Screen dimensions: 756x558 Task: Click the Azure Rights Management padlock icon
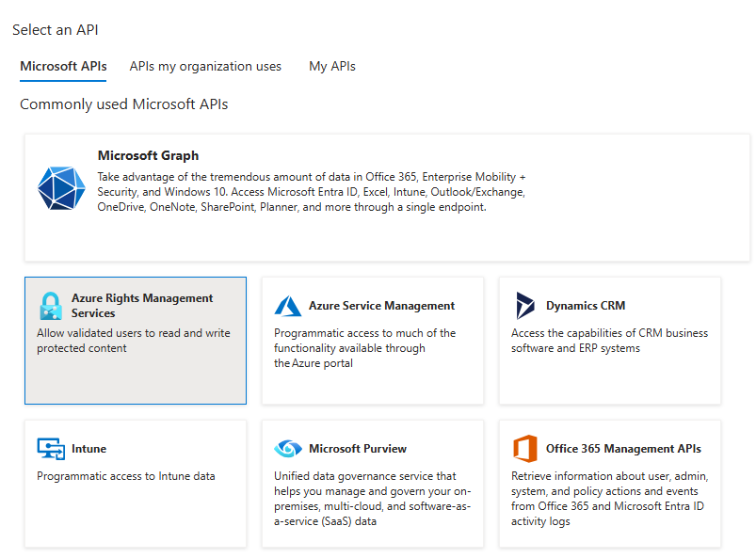click(x=50, y=306)
